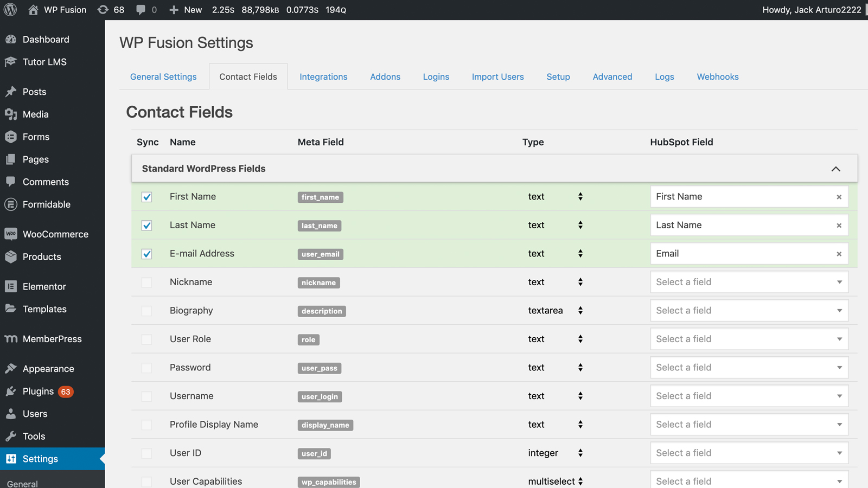Screen dimensions: 868x488
Task: Switch to the Integrations tab
Action: pos(323,77)
